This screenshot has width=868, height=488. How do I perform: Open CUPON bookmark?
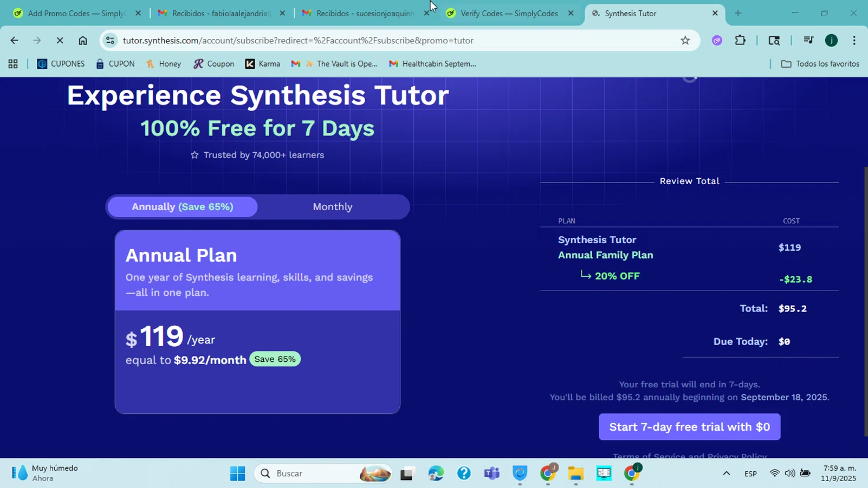(115, 64)
